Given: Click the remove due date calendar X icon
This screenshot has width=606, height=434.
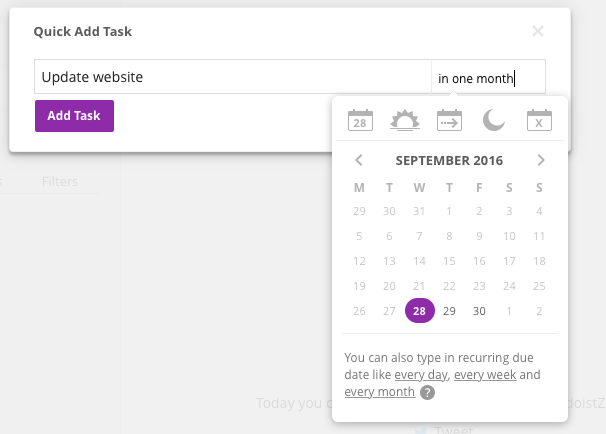Looking at the screenshot, I should point(539,120).
